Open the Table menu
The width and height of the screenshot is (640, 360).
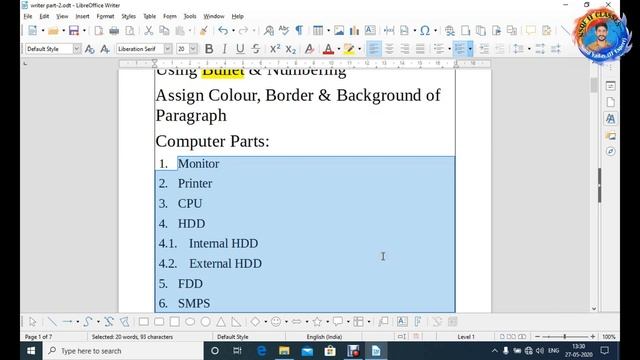(149, 16)
